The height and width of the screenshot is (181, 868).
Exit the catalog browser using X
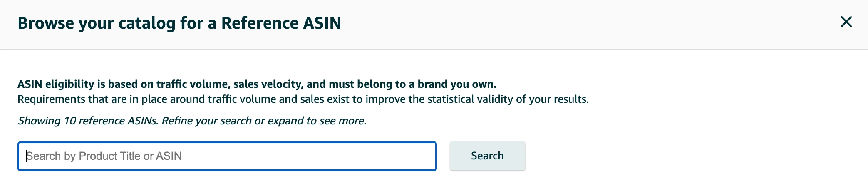846,22
